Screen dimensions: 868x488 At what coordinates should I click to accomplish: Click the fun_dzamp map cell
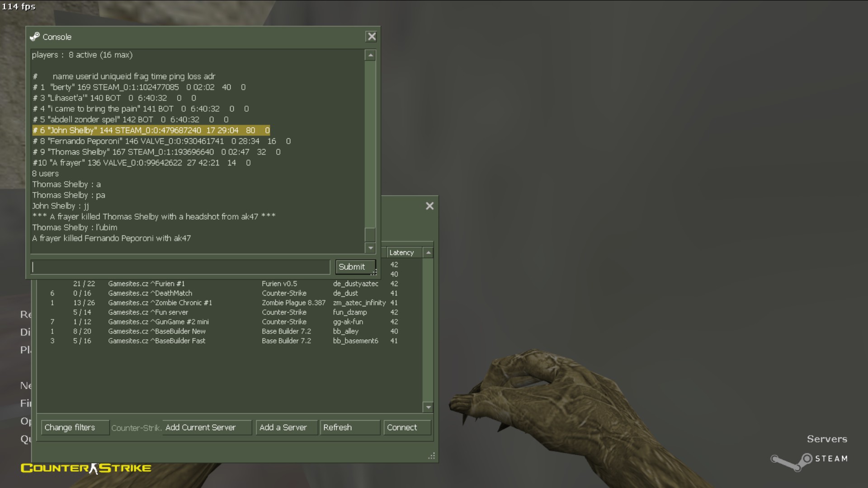(x=350, y=312)
